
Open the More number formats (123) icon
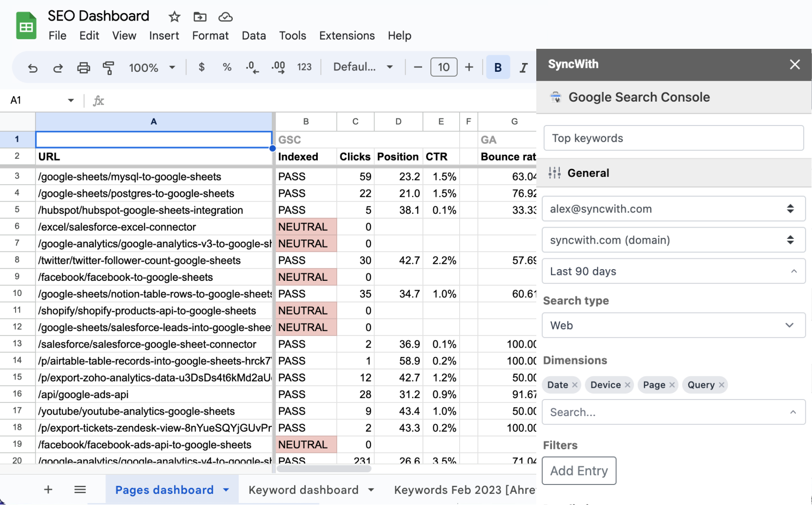point(304,67)
